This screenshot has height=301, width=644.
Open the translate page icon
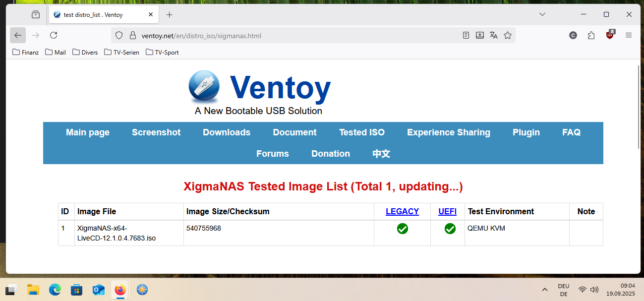coord(494,35)
